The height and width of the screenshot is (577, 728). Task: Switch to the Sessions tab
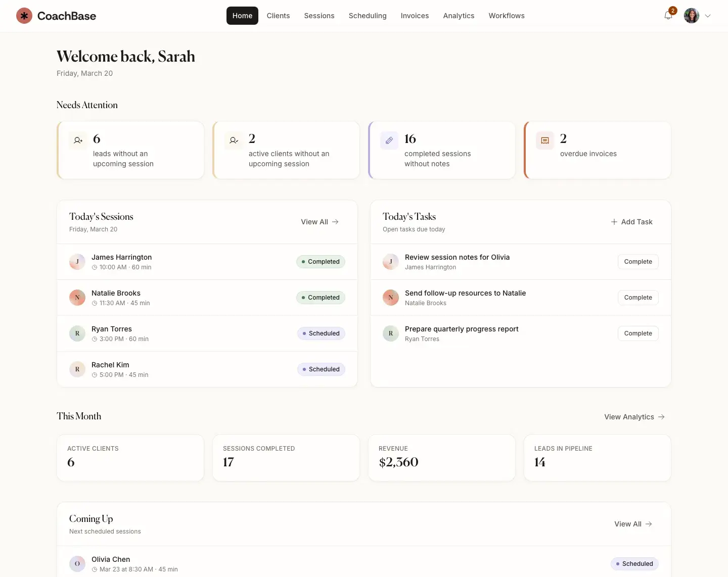(319, 16)
